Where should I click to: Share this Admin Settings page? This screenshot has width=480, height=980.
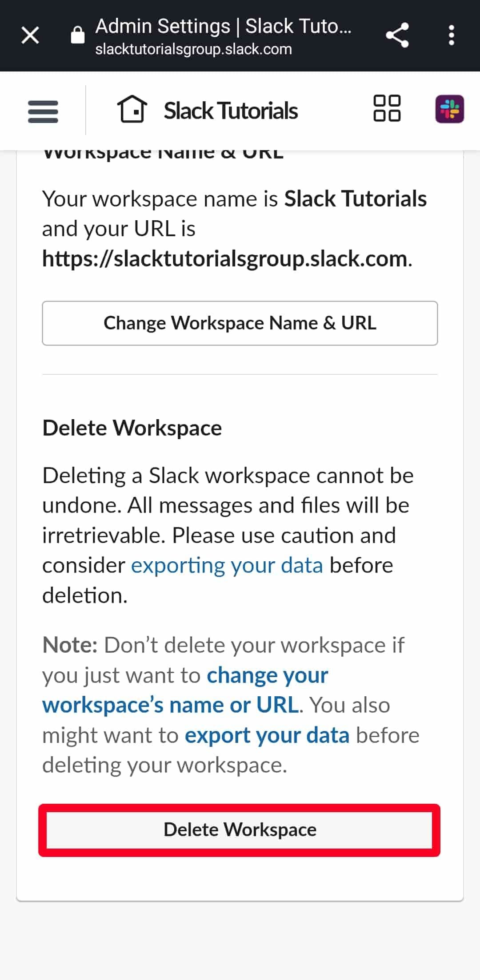(x=397, y=35)
